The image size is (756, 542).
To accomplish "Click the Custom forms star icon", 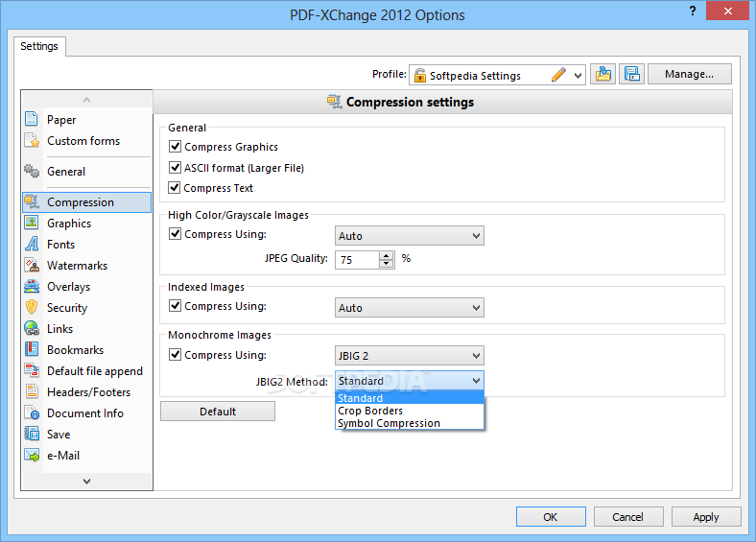I will coord(32,140).
